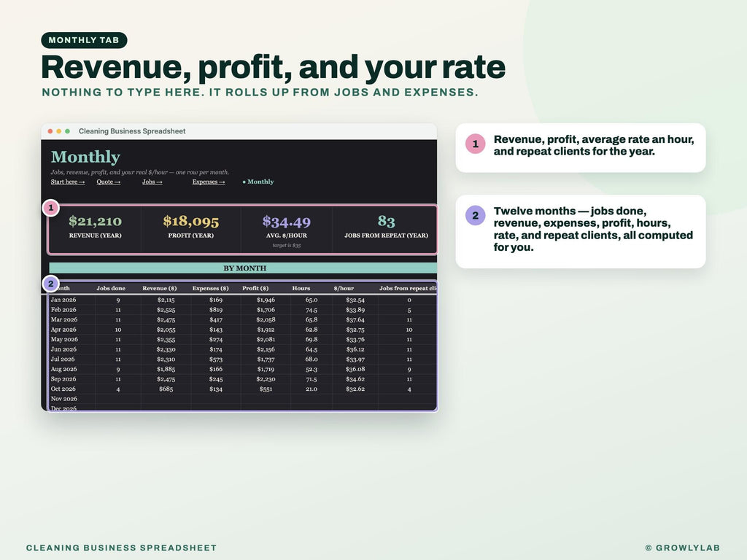Screen dimensions: 747x560
Task: Select the 'Apr 2026' row label
Action: [64, 330]
